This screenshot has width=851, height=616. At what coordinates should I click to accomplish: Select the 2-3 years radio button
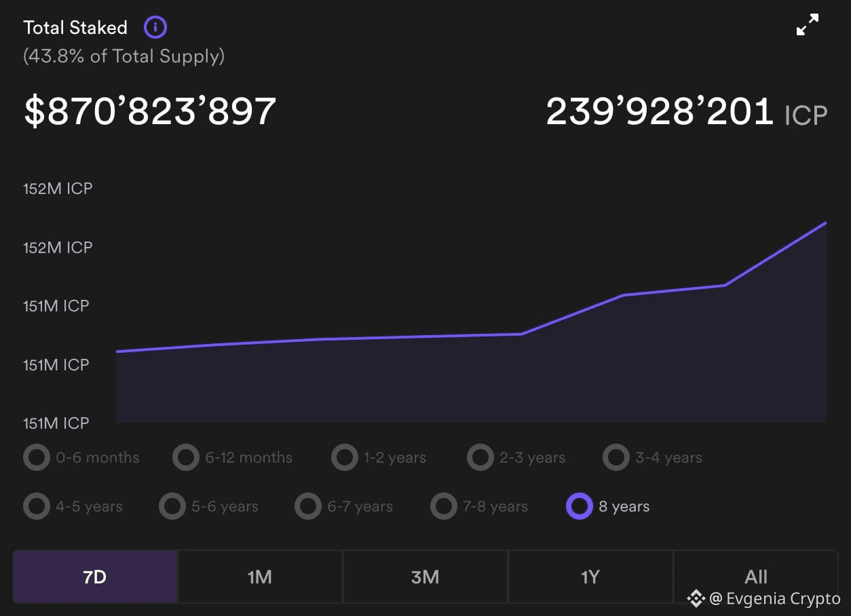pyautogui.click(x=480, y=457)
